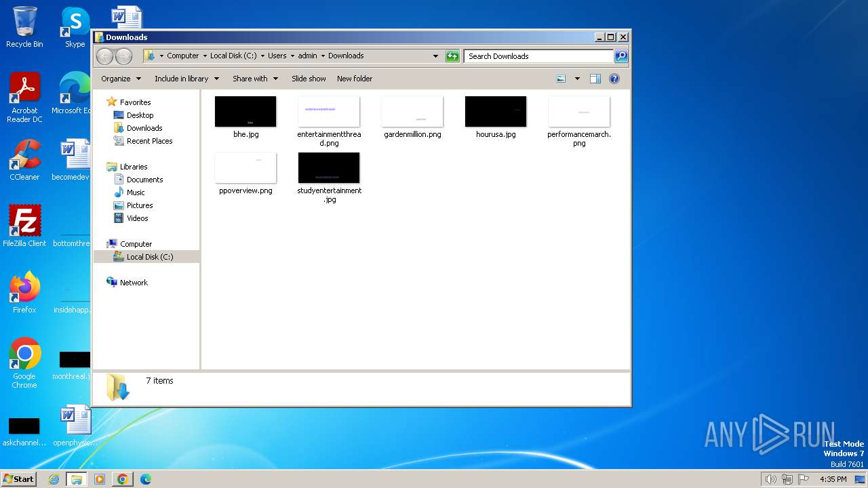Select the hourusa.jpg thumbnail
The width and height of the screenshot is (868, 488).
(496, 112)
